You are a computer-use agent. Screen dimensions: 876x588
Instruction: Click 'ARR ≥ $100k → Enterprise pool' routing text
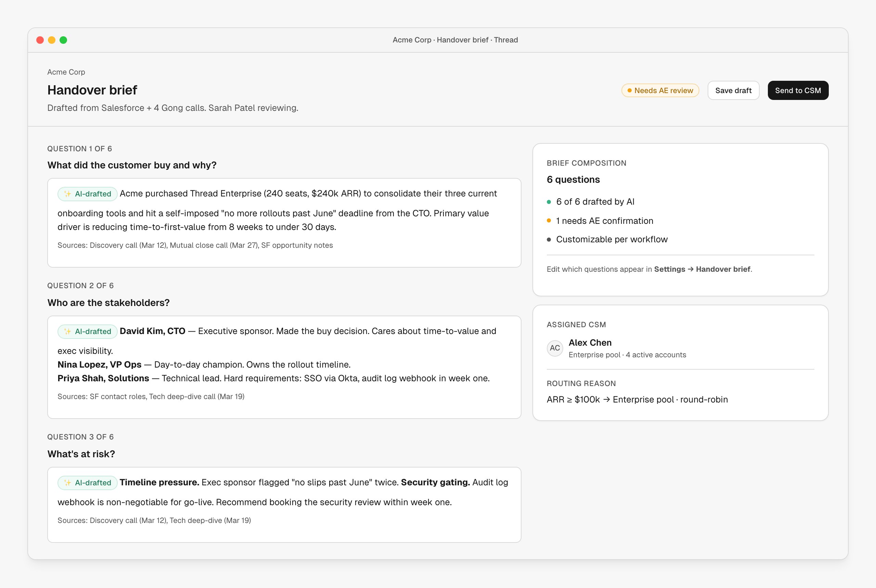637,399
